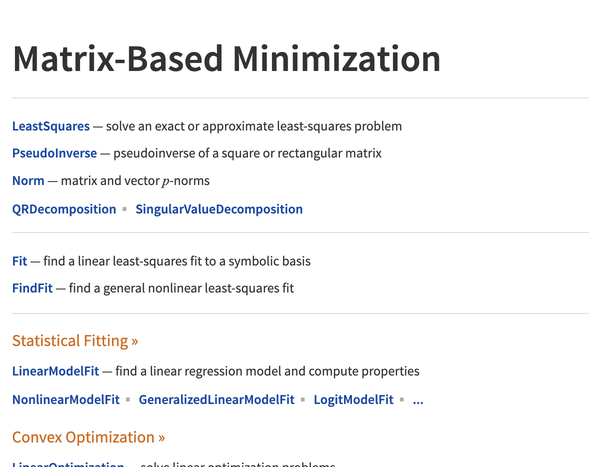The image size is (601, 467).
Task: Click the LinearModelFit regression model description
Action: pyautogui.click(x=267, y=371)
